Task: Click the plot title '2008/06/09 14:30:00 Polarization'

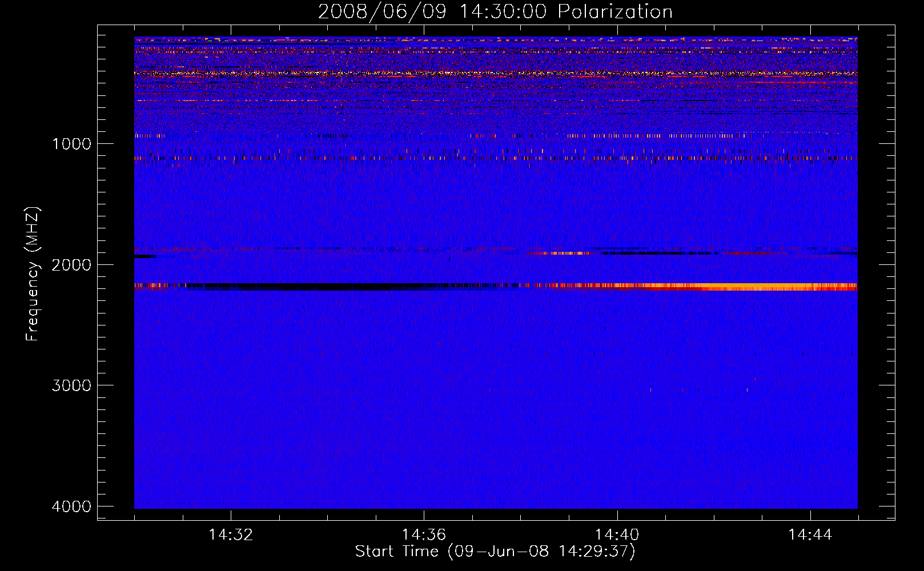Action: (495, 11)
